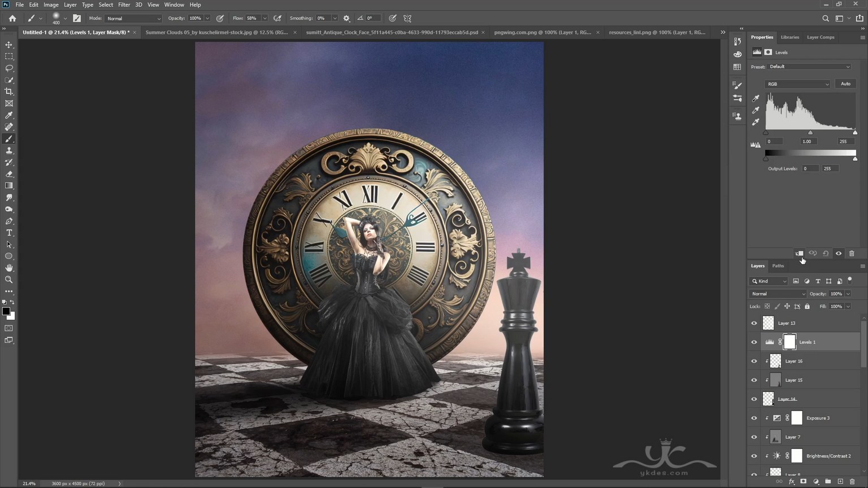Sample white point eyedropper in Levels

click(x=756, y=122)
